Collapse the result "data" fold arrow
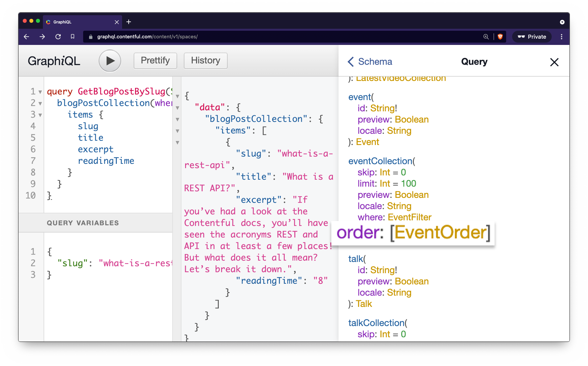The image size is (588, 366). click(178, 108)
